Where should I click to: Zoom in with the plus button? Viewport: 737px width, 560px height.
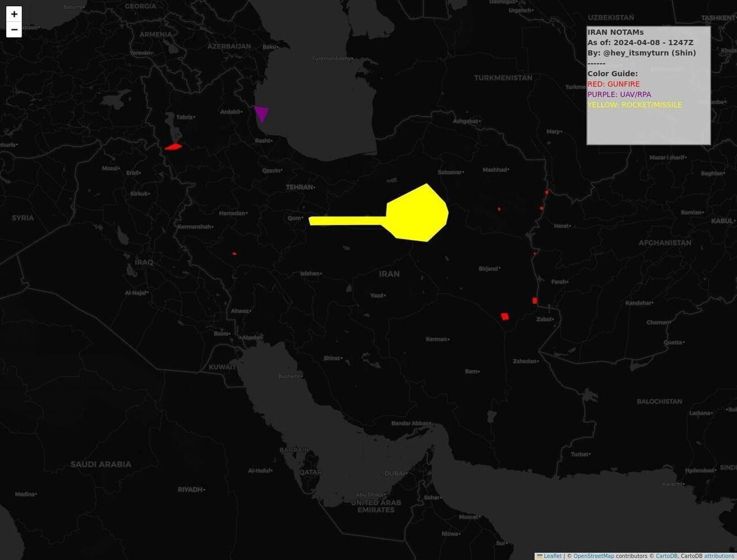click(14, 14)
